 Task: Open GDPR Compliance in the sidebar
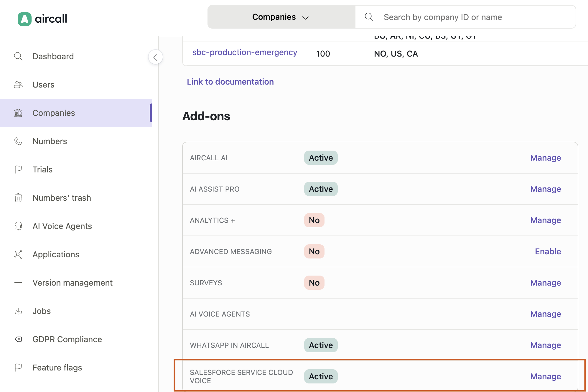pyautogui.click(x=76, y=339)
